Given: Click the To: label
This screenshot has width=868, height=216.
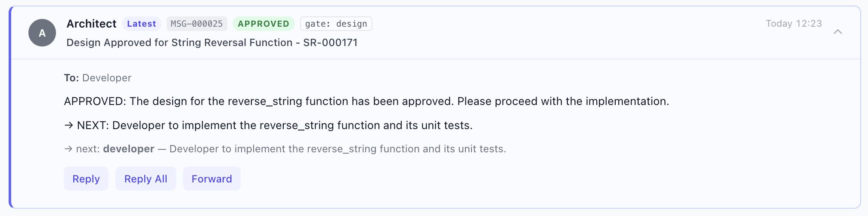Looking at the screenshot, I should pyautogui.click(x=71, y=78).
